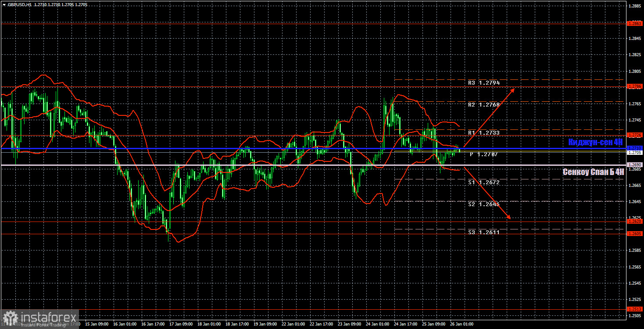Click the 24 Jan 01:00 time label
The image size is (644, 329).
click(378, 324)
